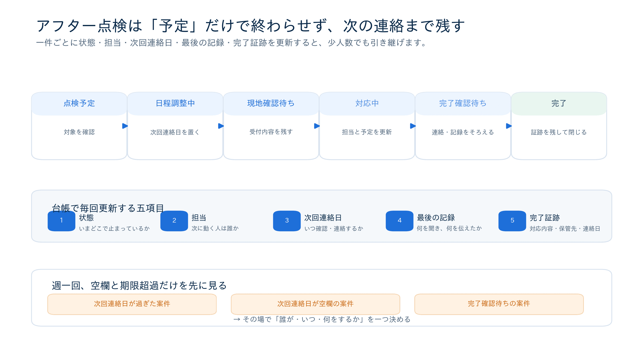Select the 対応中 stage header
This screenshot has width=644, height=362.
click(367, 104)
